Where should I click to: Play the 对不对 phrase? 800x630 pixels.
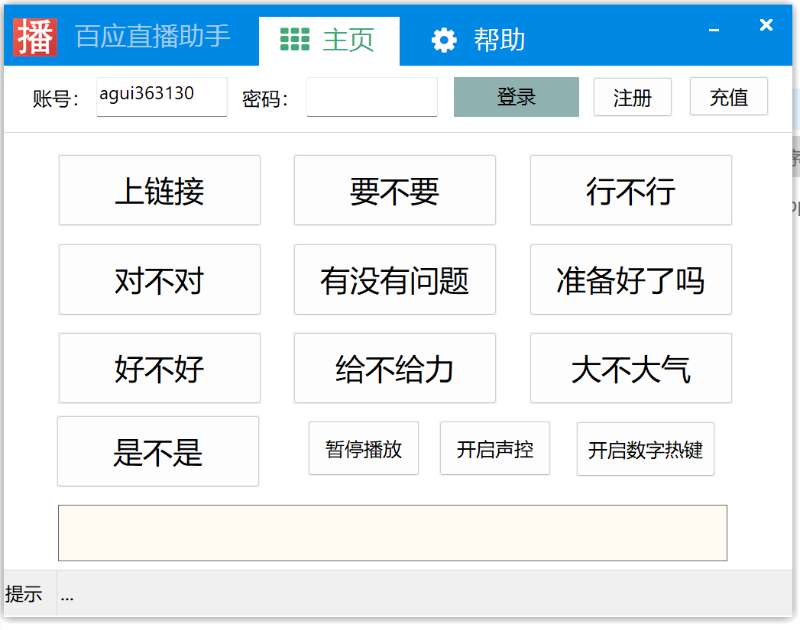coord(160,280)
